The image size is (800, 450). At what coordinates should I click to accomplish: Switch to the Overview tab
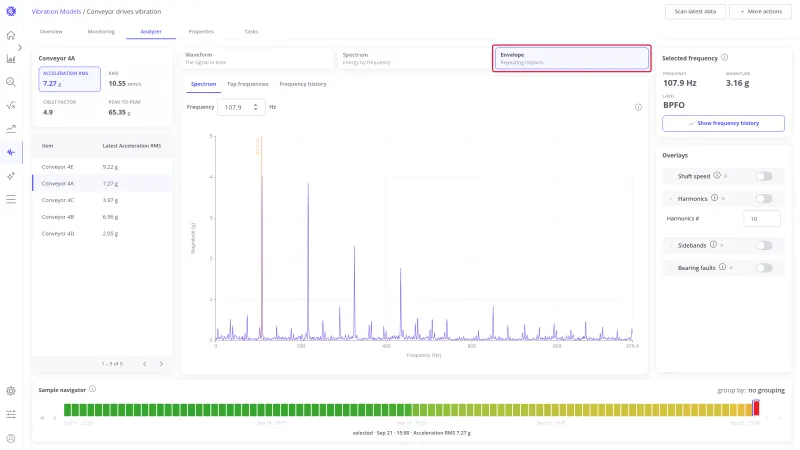pyautogui.click(x=51, y=32)
